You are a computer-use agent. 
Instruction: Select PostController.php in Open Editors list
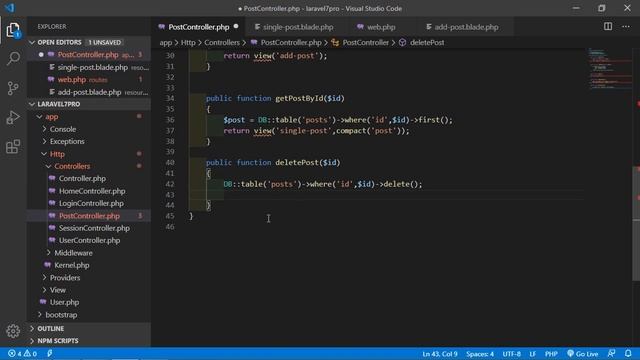point(89,55)
